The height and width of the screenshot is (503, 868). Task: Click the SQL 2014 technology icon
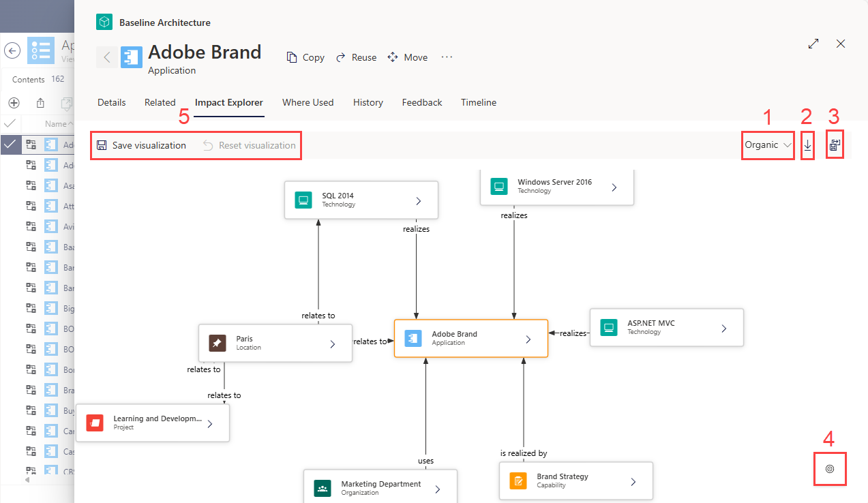coord(303,200)
